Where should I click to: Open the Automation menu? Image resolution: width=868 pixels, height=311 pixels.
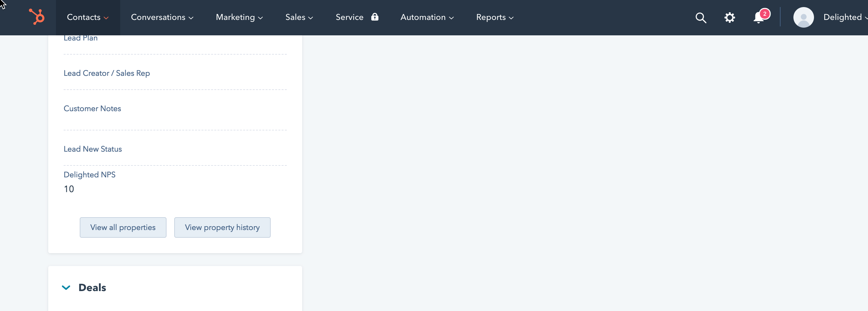click(427, 17)
